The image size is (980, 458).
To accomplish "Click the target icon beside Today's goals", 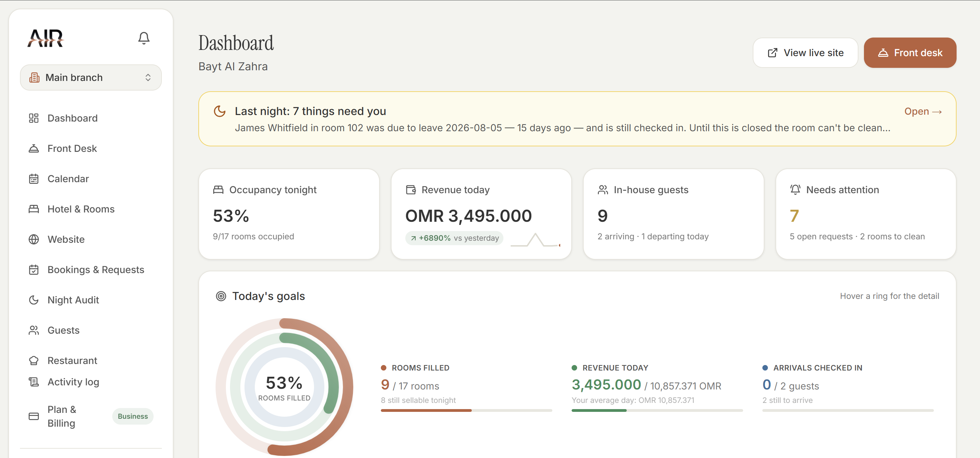I will (221, 296).
